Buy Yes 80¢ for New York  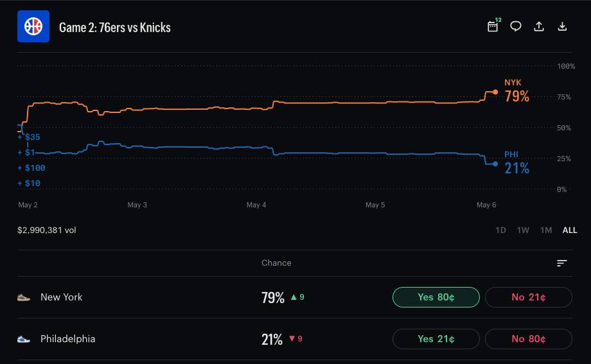click(x=436, y=297)
